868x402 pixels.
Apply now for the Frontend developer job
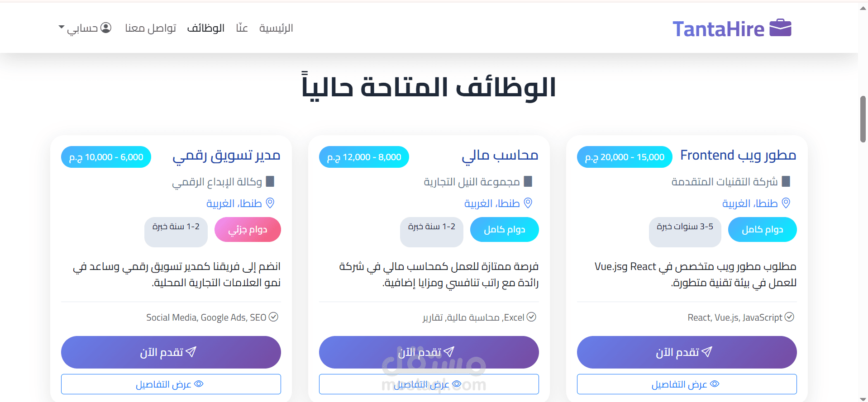(x=687, y=352)
